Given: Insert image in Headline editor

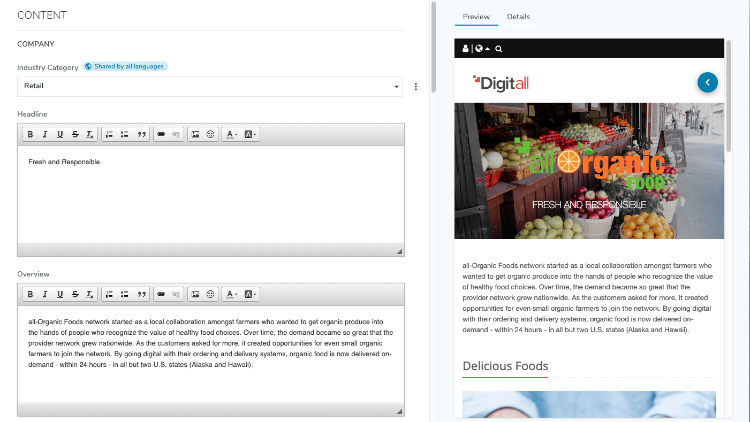Looking at the screenshot, I should pyautogui.click(x=195, y=134).
